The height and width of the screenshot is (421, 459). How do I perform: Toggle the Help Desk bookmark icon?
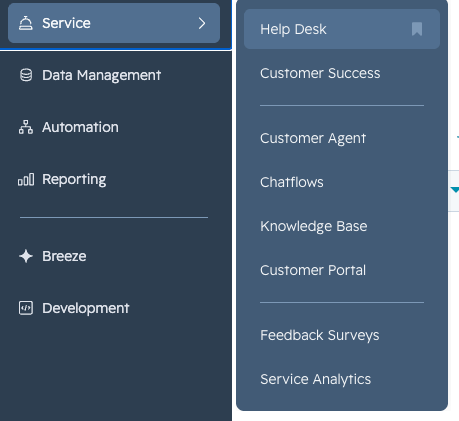pyautogui.click(x=417, y=29)
